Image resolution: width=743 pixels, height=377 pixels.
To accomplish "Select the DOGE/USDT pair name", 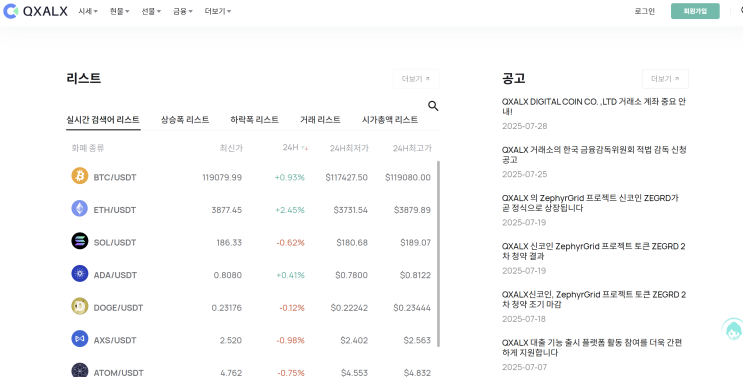I will 118,308.
